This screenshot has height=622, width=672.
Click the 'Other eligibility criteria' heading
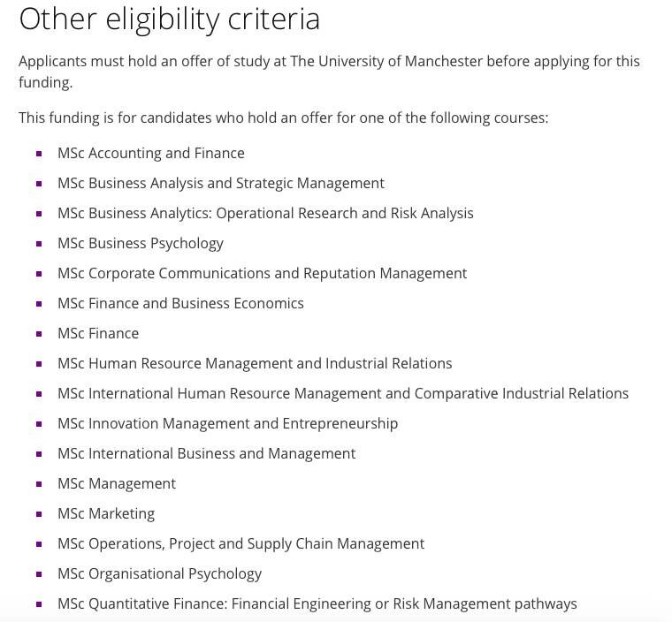(x=170, y=19)
